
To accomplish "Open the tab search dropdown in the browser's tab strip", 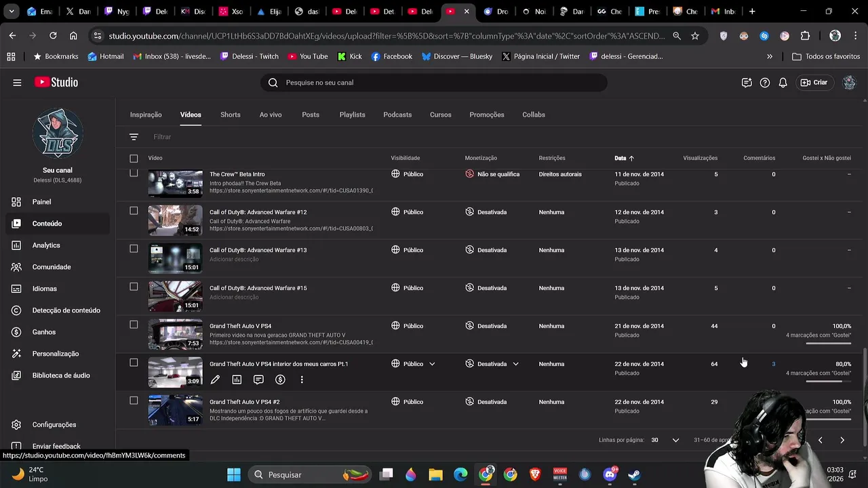I will tap(11, 12).
